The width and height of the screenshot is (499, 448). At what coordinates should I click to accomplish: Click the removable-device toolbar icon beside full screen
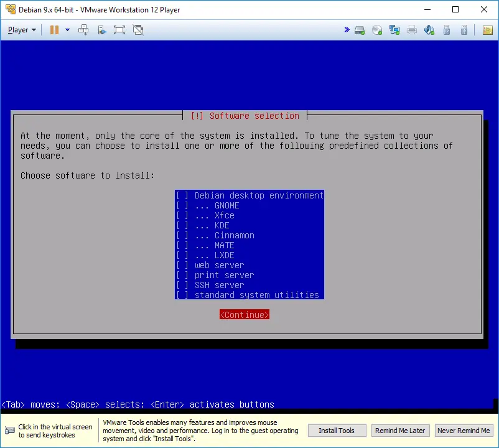pos(101,30)
